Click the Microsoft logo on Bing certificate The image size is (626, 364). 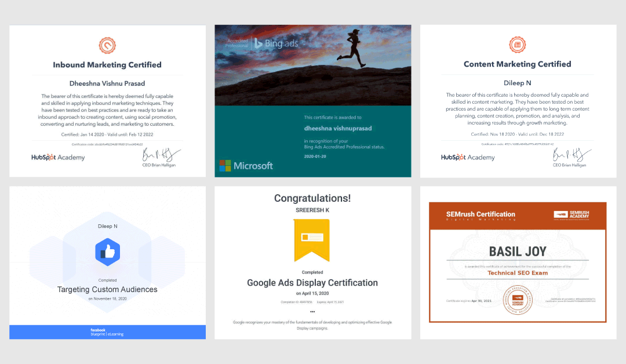pos(246,166)
